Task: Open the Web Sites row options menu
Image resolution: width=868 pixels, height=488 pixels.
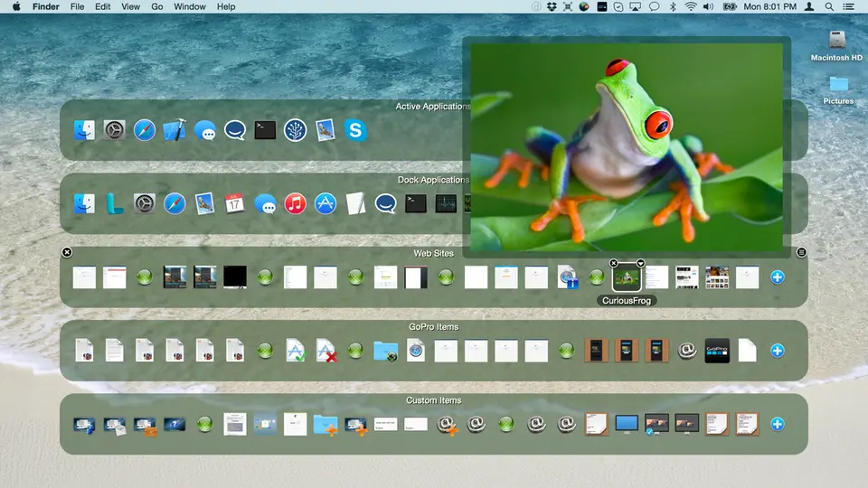Action: (x=801, y=253)
